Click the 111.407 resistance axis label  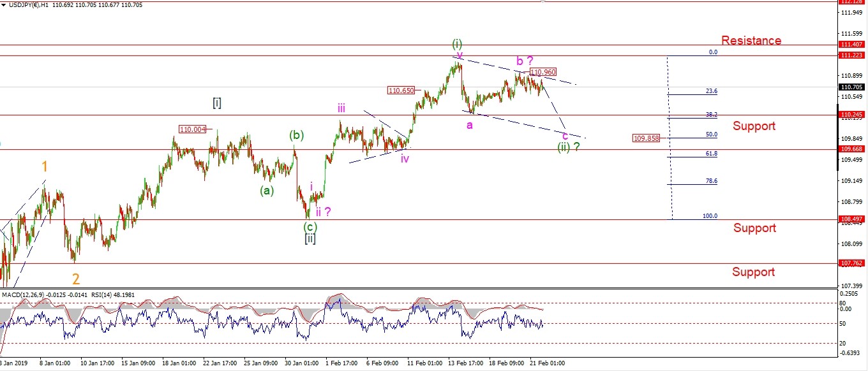click(x=852, y=45)
